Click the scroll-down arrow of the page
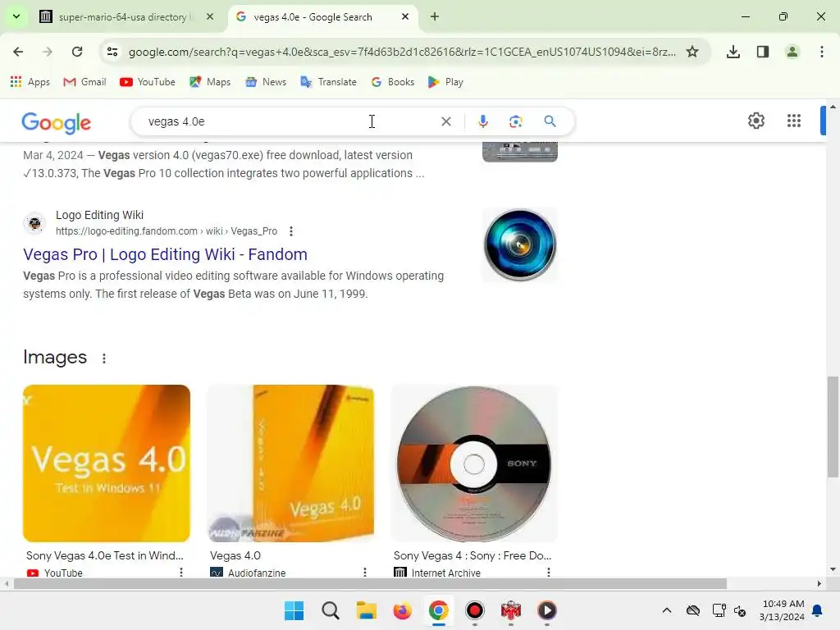The width and height of the screenshot is (840, 630). [833, 569]
